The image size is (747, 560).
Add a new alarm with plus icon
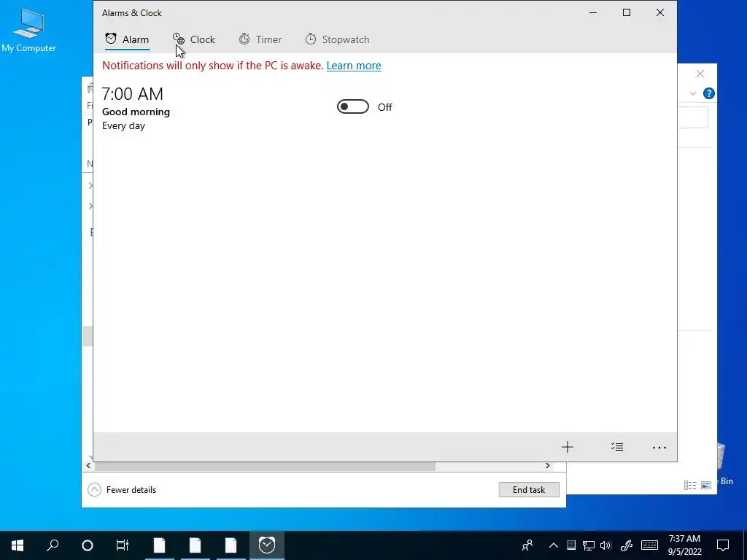[x=567, y=447]
